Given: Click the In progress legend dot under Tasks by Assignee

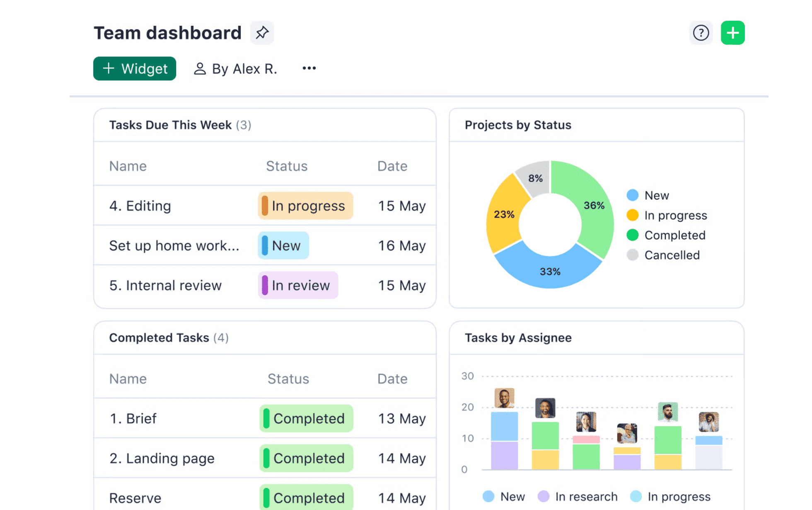Looking at the screenshot, I should coord(636,496).
